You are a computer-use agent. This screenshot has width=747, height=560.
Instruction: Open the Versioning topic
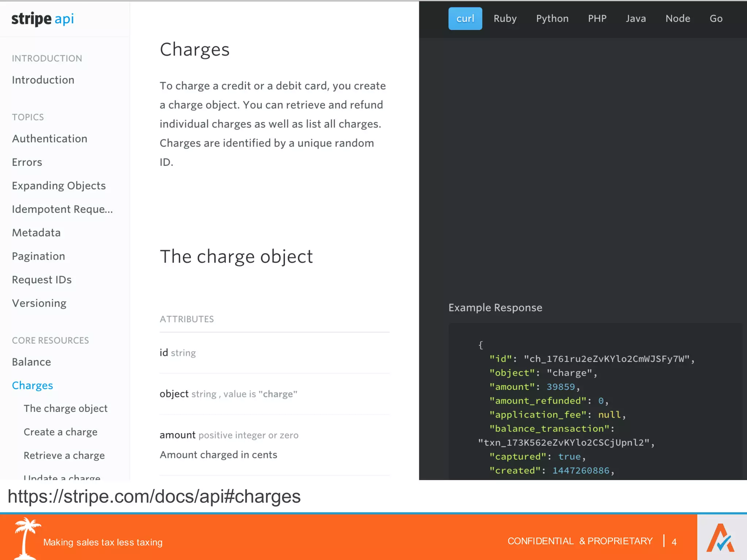[x=39, y=303]
